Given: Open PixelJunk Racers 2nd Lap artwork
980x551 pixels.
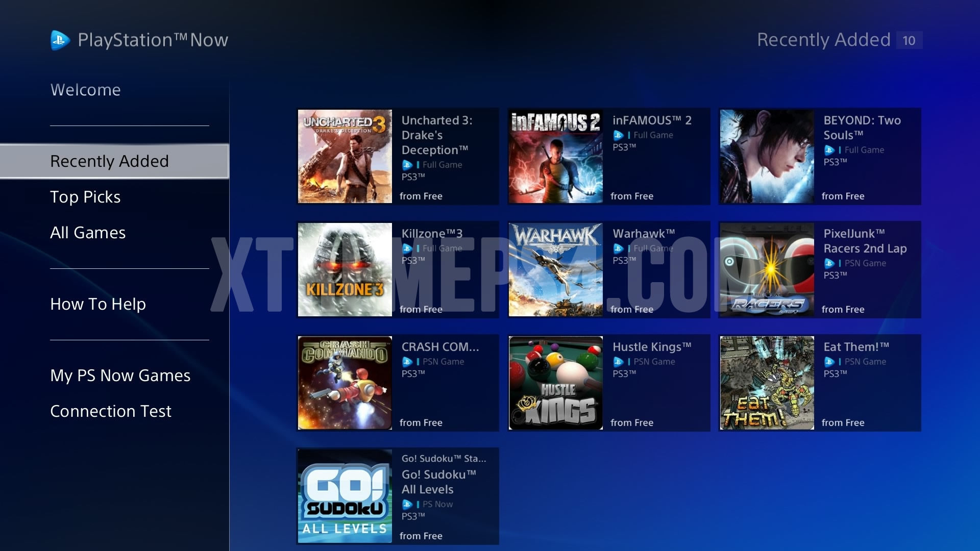Looking at the screenshot, I should (767, 269).
